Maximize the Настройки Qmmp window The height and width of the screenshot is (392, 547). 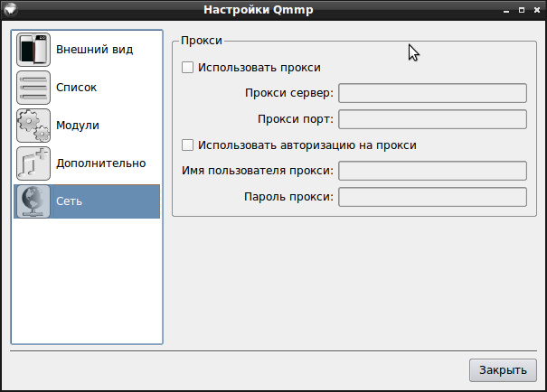[x=522, y=10]
